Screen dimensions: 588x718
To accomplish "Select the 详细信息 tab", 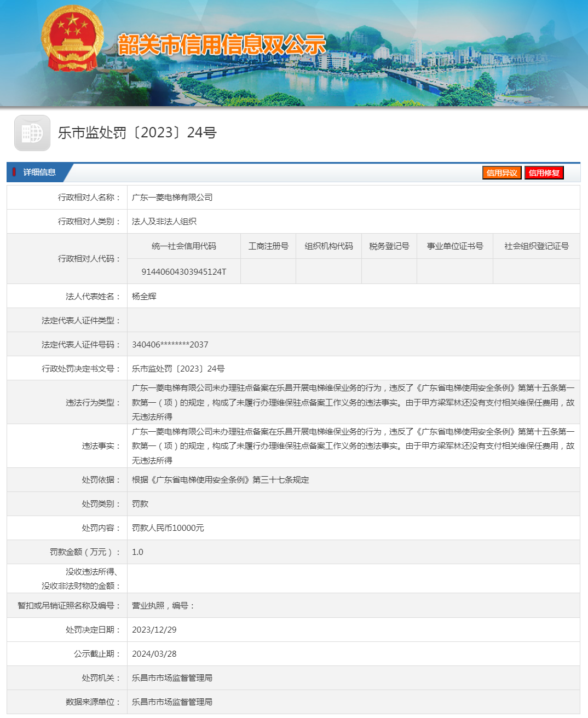I will pos(39,172).
